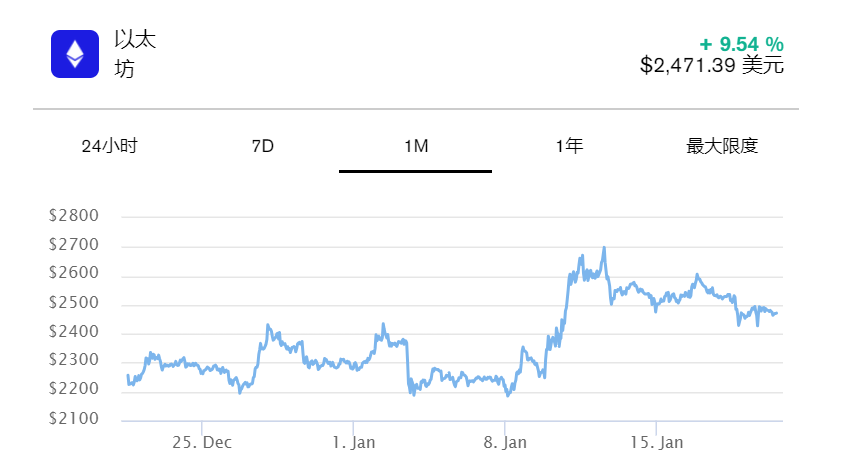
Task: Click the +9.54 % change value
Action: coord(741,44)
